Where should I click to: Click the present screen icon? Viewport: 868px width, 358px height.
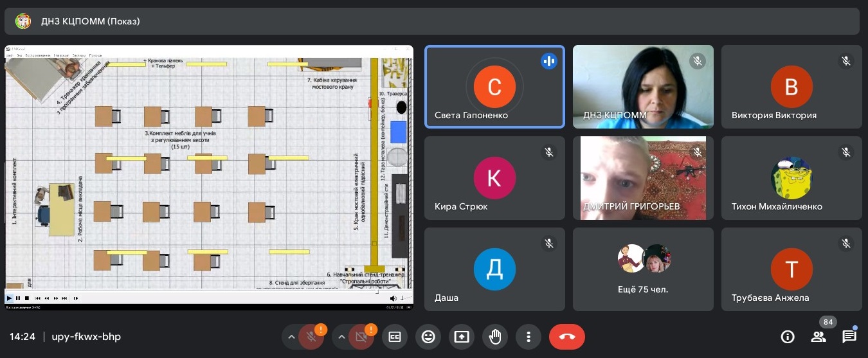(x=461, y=337)
